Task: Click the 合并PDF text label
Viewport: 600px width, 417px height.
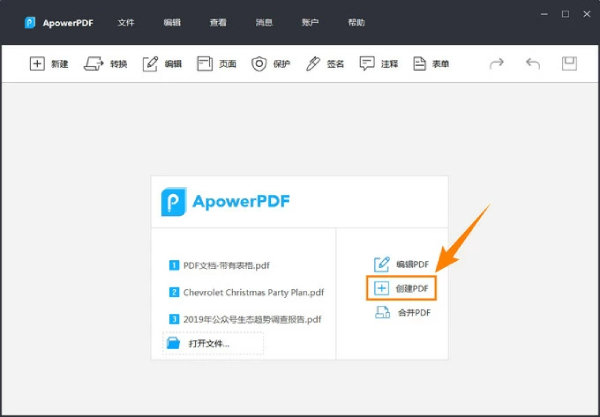Action: 414,313
